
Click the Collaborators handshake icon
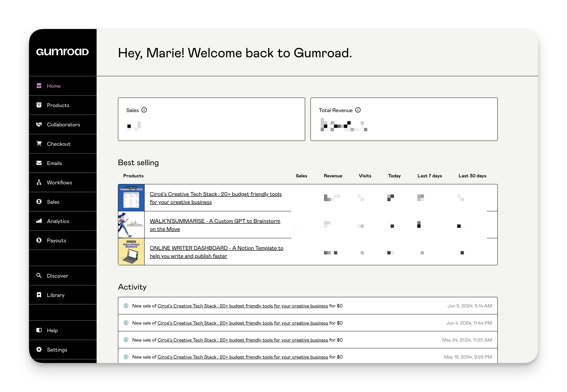(x=39, y=125)
